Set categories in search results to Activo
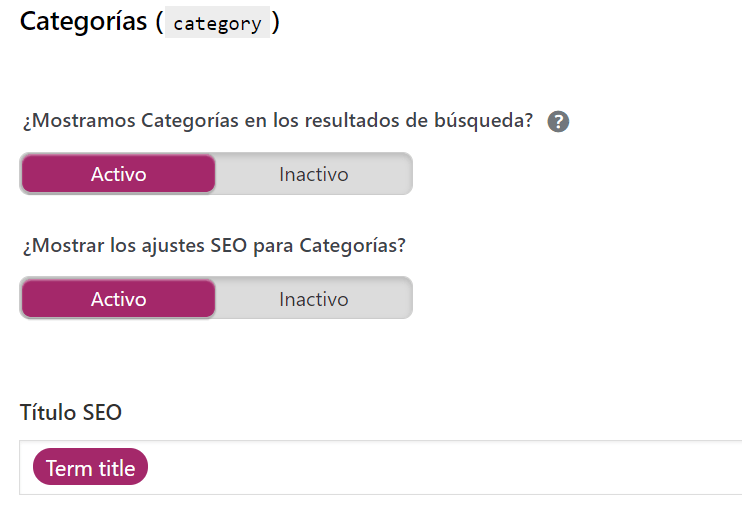Image resolution: width=742 pixels, height=517 pixels. coord(118,174)
